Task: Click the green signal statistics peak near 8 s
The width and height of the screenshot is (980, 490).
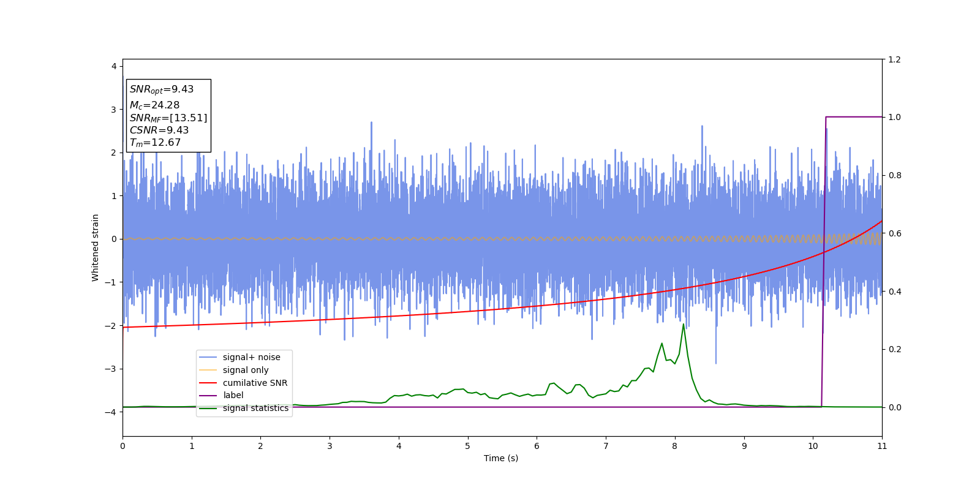Action: pyautogui.click(x=684, y=324)
